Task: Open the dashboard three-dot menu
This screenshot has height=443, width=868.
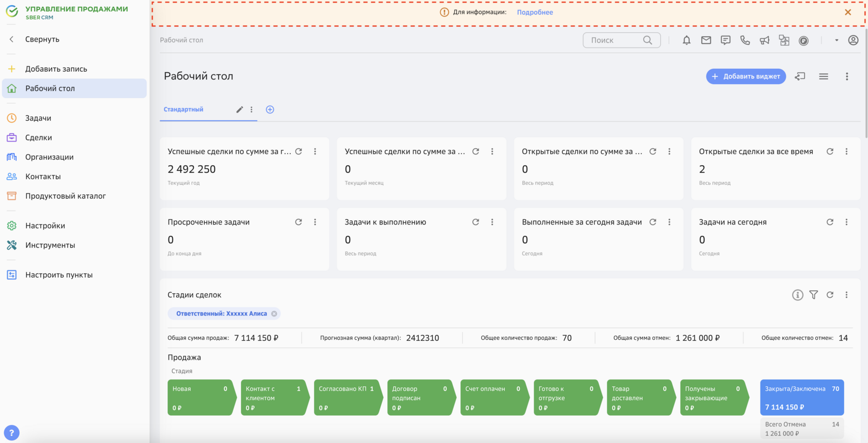Action: 847,76
